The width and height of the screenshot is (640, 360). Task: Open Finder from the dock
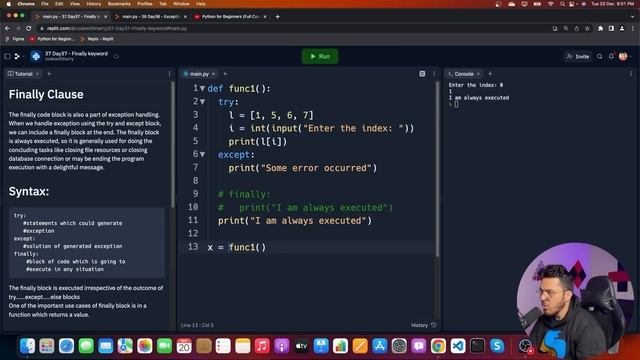click(x=27, y=346)
